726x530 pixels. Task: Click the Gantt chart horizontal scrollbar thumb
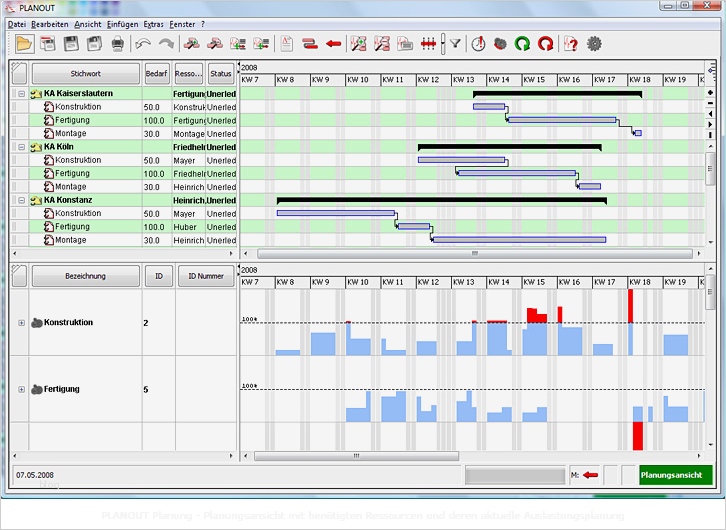[475, 254]
